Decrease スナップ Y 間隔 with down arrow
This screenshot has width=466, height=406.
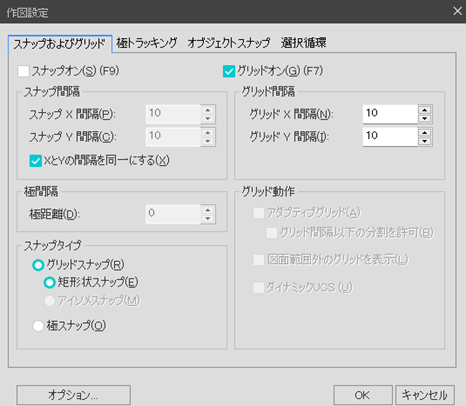[208, 141]
